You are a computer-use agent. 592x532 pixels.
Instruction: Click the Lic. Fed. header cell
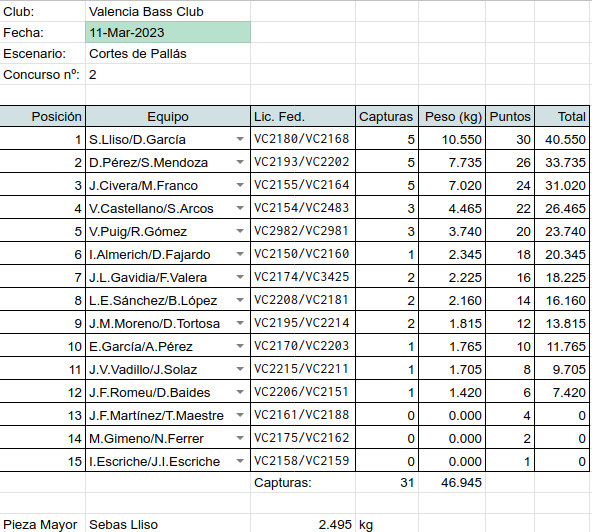303,116
